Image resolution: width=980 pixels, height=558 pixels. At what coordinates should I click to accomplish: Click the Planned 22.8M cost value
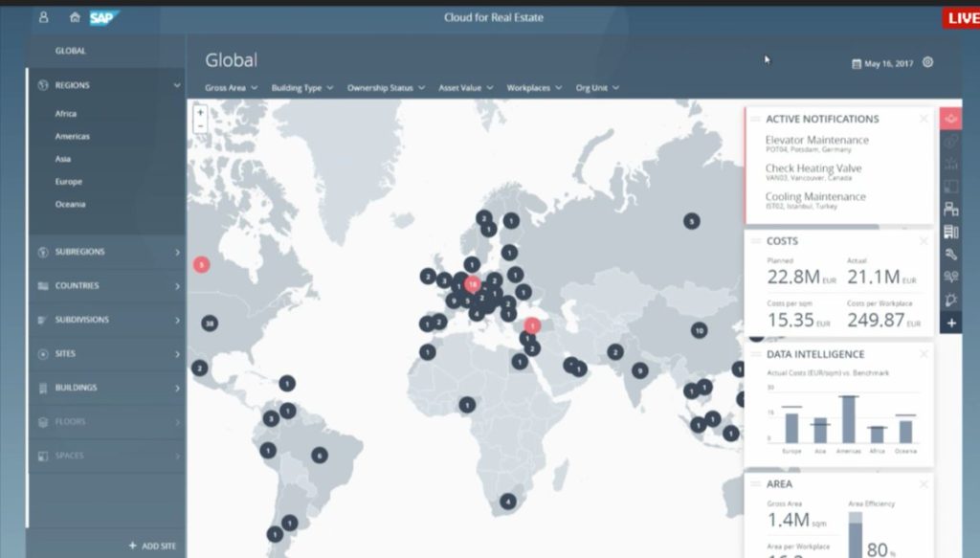(801, 277)
